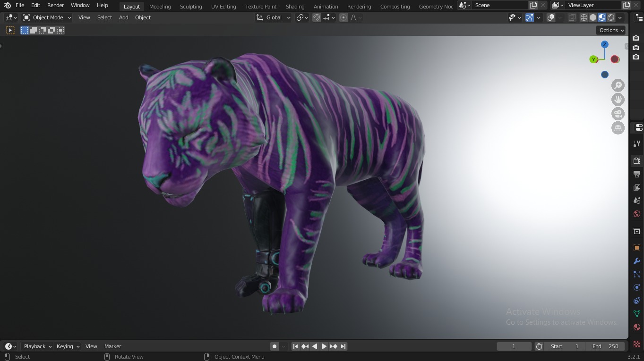Switch to the UV Editing workspace tab
644x361 pixels.
(223, 7)
